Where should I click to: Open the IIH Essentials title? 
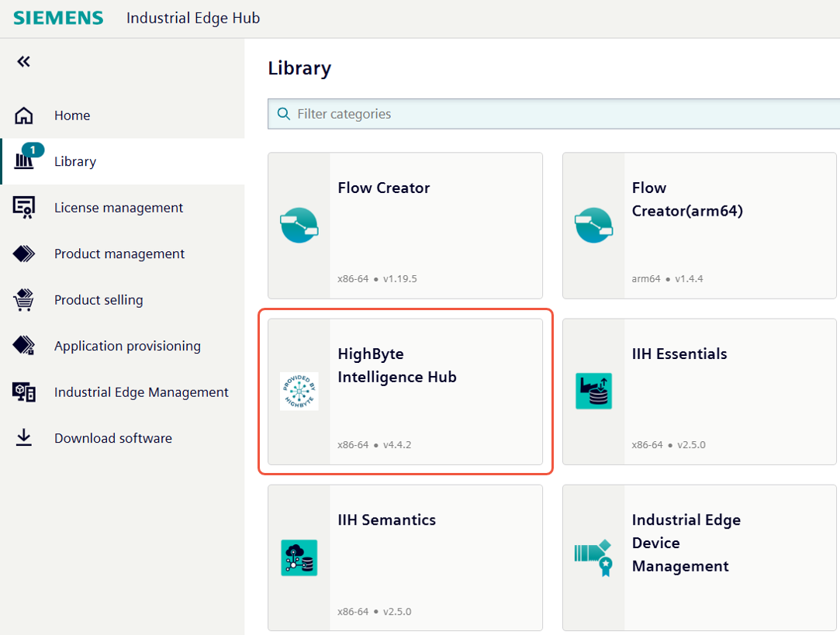(x=679, y=354)
